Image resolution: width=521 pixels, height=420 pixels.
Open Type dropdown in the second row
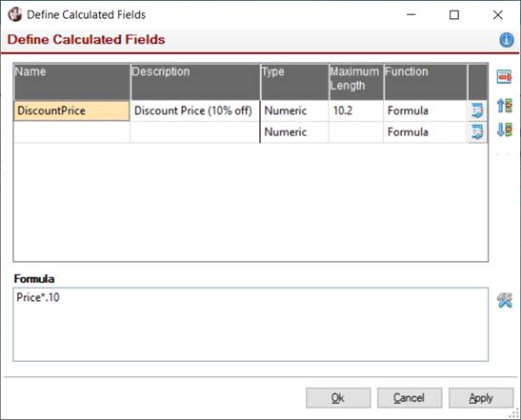click(294, 132)
